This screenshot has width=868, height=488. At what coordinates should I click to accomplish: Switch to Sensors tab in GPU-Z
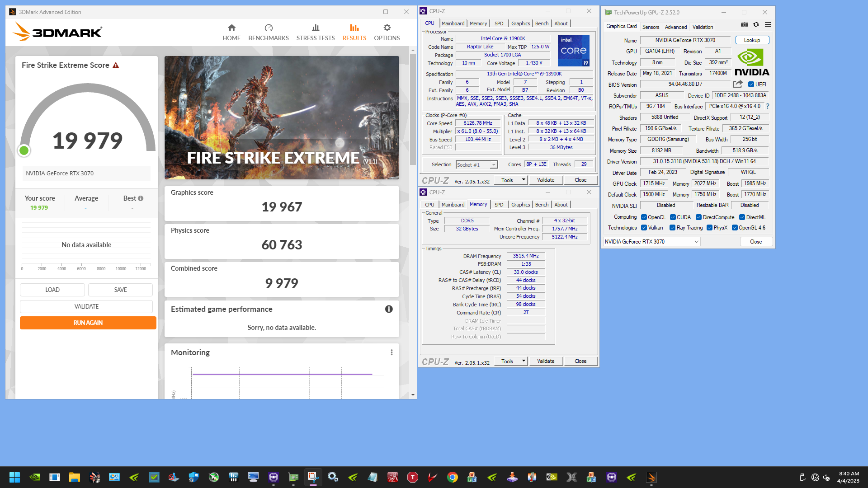click(651, 27)
